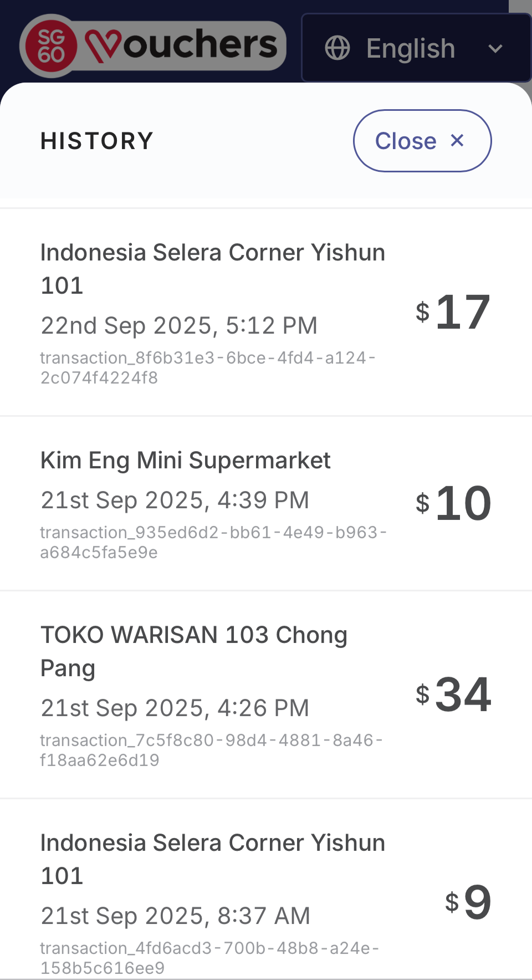The width and height of the screenshot is (532, 980).
Task: Select Kim Eng Mini Supermarket entry
Action: click(x=185, y=461)
